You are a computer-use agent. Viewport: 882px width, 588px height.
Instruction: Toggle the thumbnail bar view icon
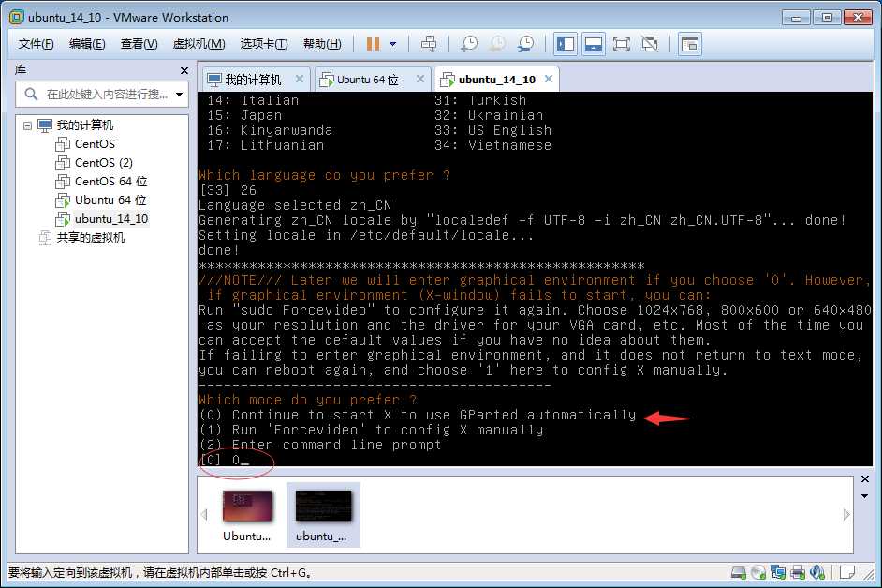(x=594, y=44)
